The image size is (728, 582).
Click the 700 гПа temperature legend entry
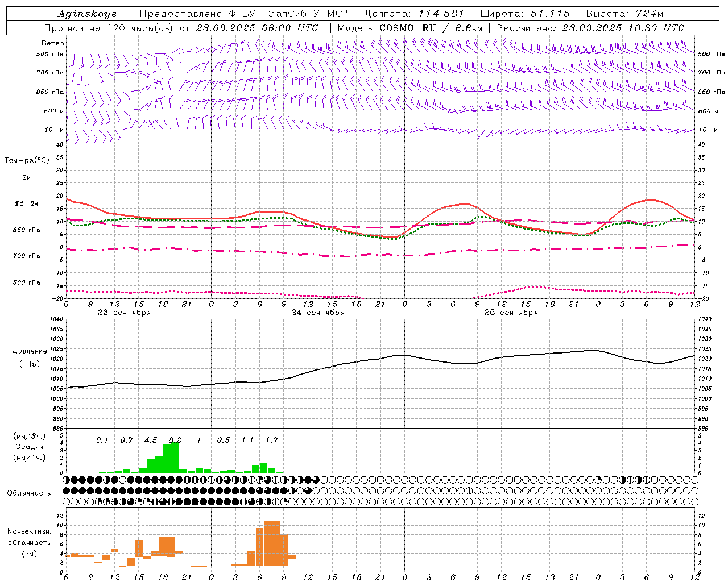coord(26,256)
